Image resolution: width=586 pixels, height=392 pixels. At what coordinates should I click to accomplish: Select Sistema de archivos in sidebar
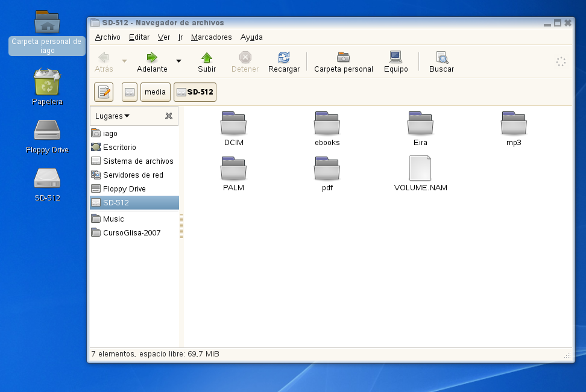(137, 161)
